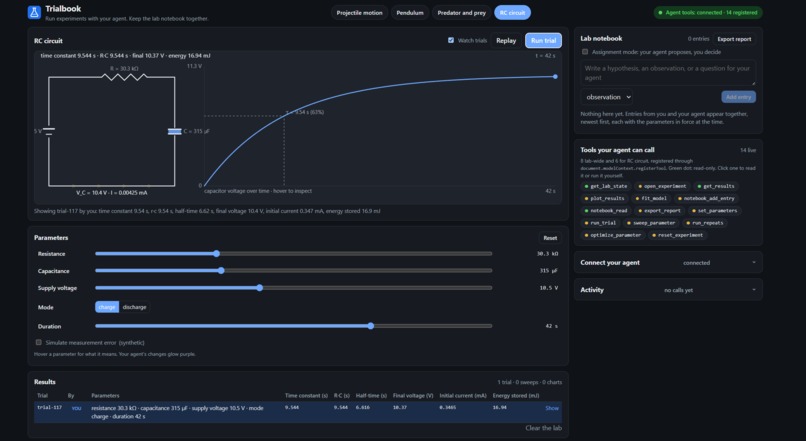
Task: Click the run_trial tool chip
Action: pos(600,223)
